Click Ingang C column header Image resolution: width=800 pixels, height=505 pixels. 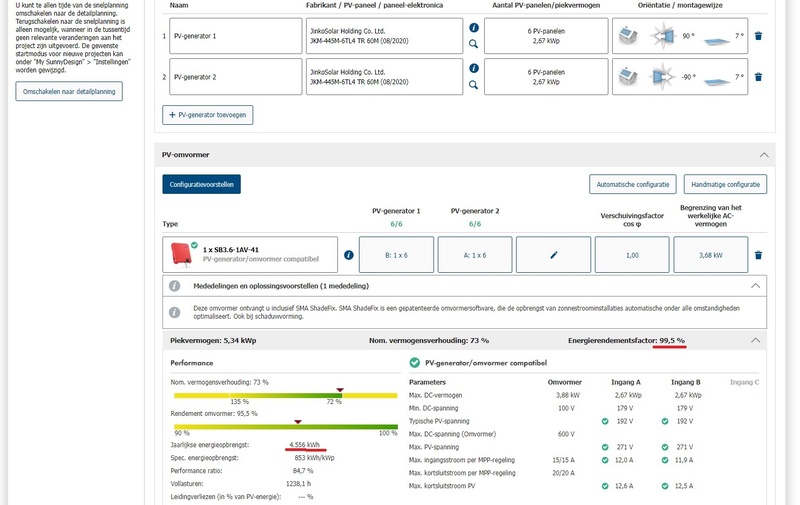coord(744,382)
